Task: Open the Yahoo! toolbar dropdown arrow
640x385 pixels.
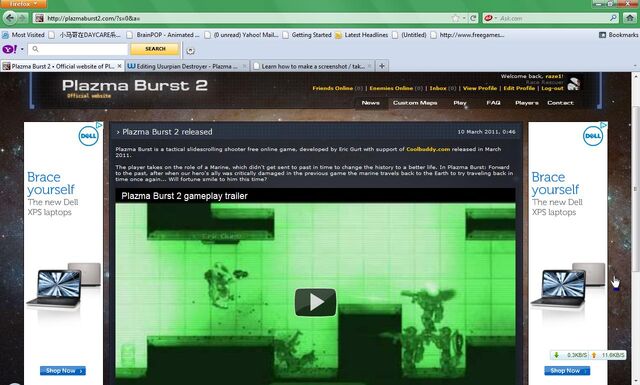Action: [x=22, y=50]
